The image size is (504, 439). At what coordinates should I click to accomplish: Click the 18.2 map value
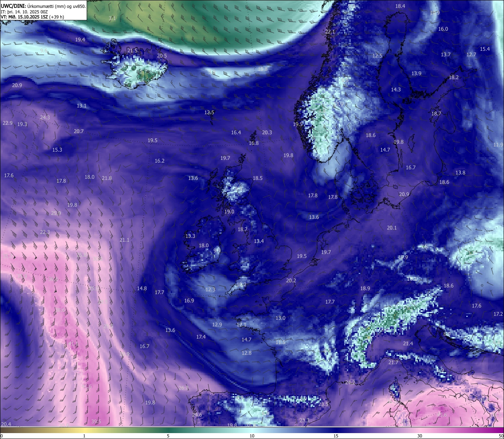tap(454, 78)
